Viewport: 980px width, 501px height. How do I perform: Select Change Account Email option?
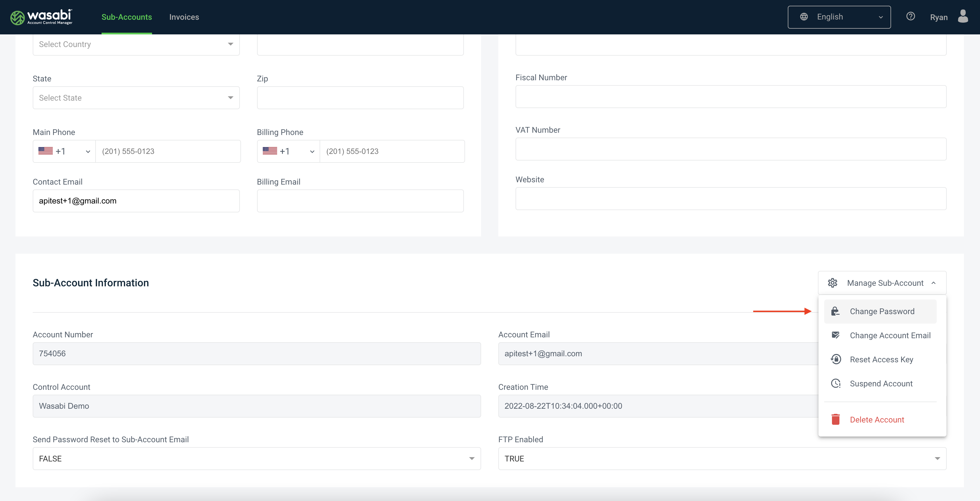pos(880,335)
